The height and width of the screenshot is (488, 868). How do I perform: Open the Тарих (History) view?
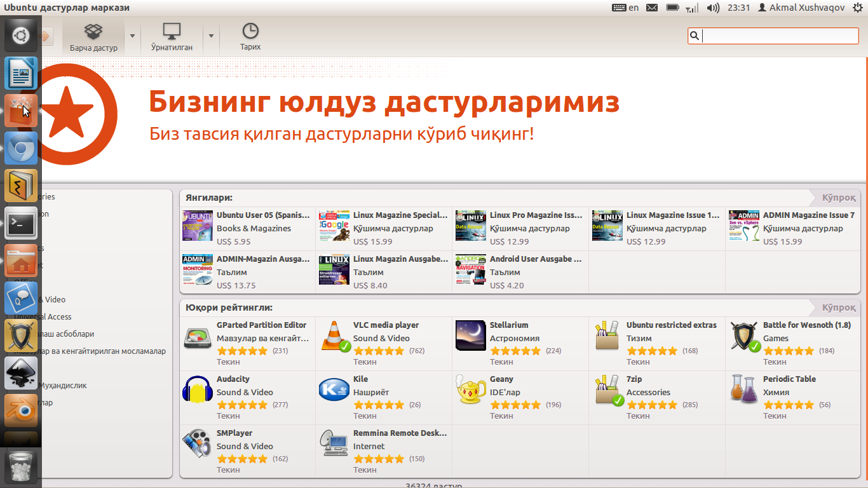[x=250, y=36]
